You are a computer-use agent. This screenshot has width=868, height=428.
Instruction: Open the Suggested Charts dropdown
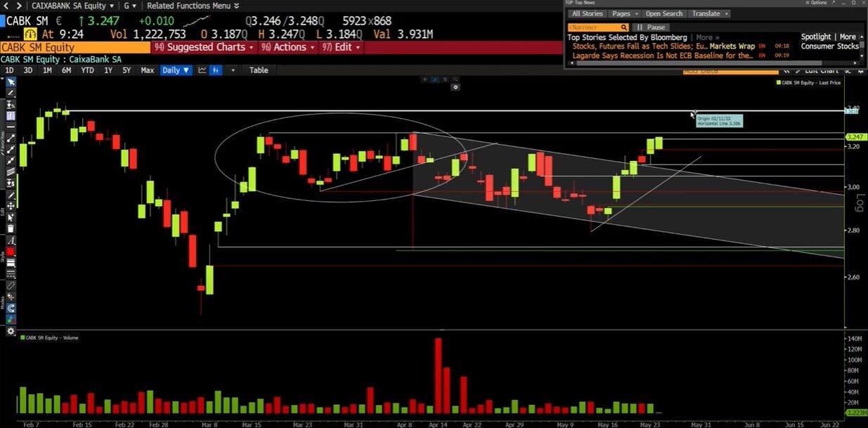(204, 47)
